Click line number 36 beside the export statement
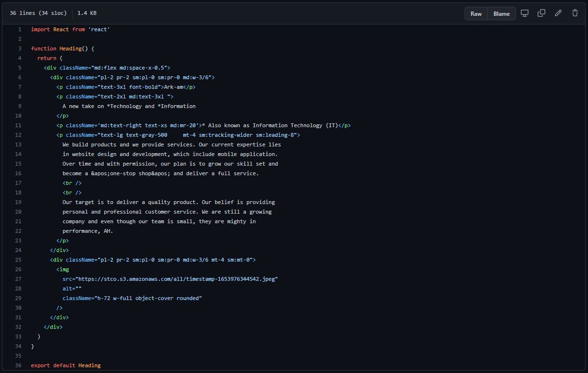Viewport: 588px width, 373px height. [18, 365]
